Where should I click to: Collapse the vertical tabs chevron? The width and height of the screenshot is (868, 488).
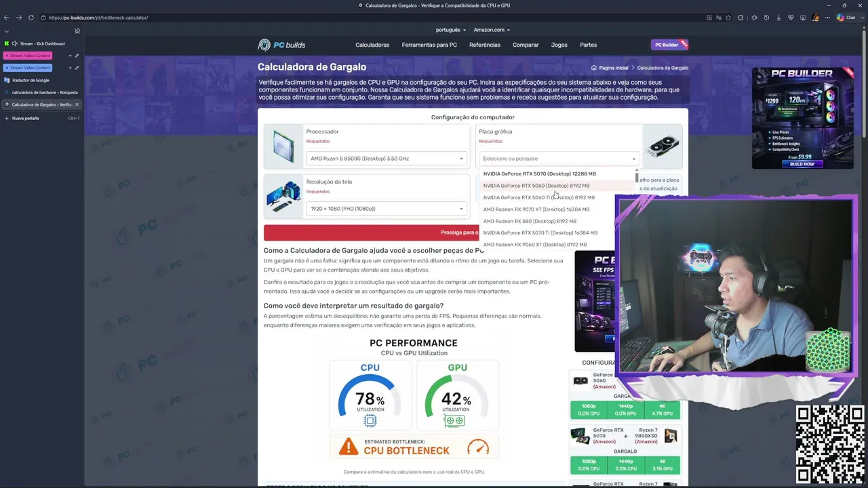(x=7, y=31)
